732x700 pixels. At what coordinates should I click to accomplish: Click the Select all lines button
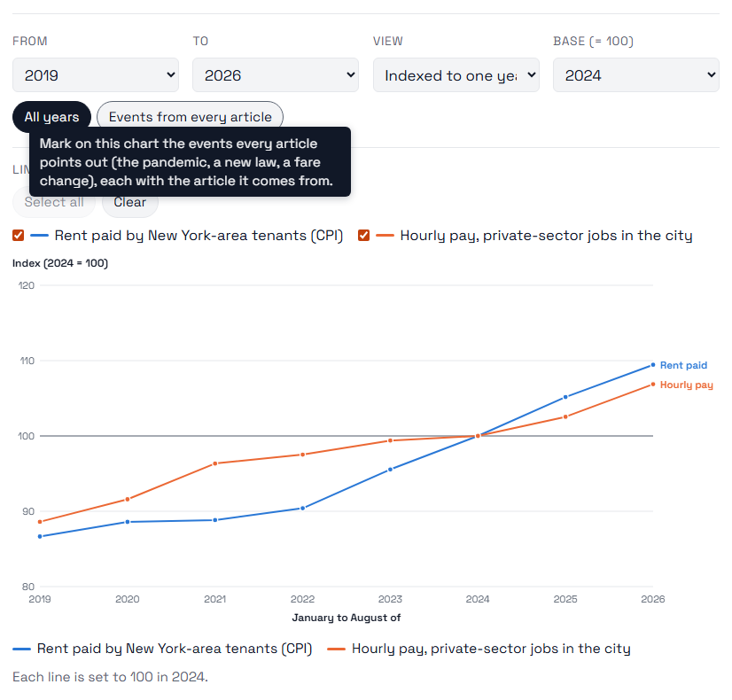(x=54, y=206)
